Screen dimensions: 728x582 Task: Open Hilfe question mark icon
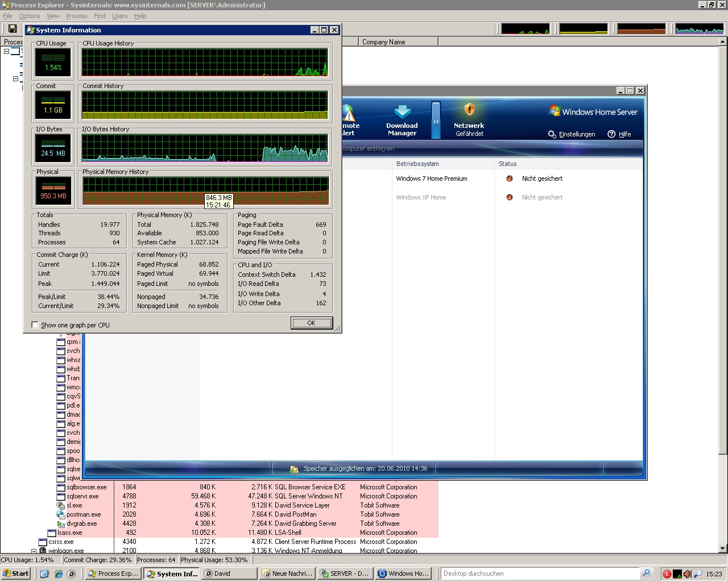pyautogui.click(x=611, y=134)
